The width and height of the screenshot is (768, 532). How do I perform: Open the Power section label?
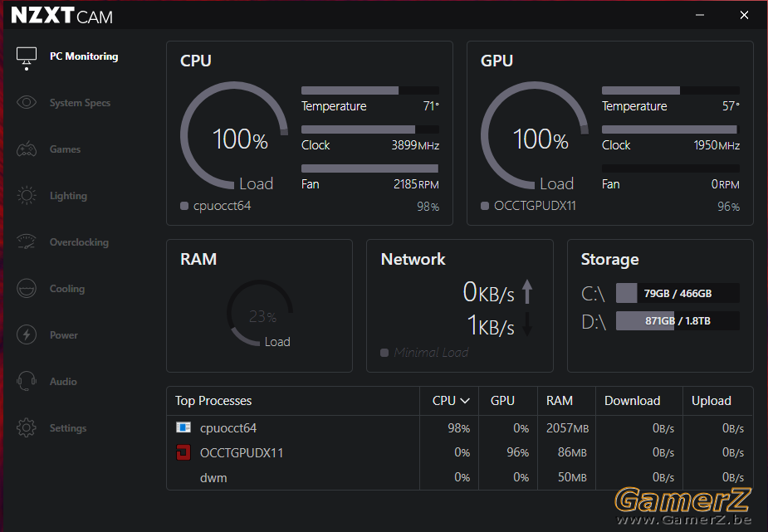[x=64, y=335]
